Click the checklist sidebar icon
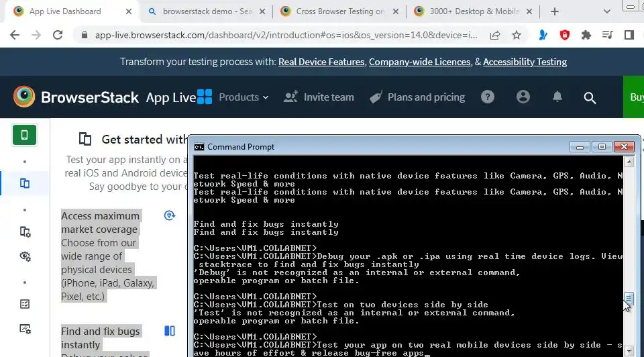The height and width of the screenshot is (357, 644). (x=25, y=304)
